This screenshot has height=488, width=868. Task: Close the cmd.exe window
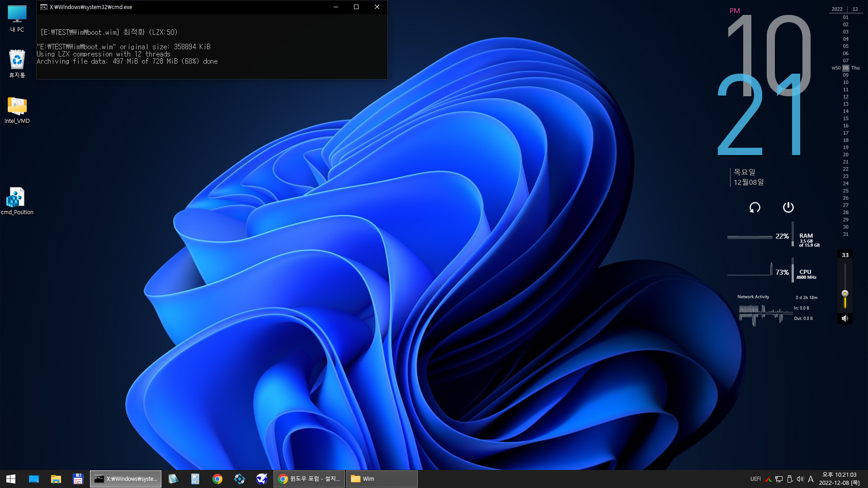tap(377, 7)
